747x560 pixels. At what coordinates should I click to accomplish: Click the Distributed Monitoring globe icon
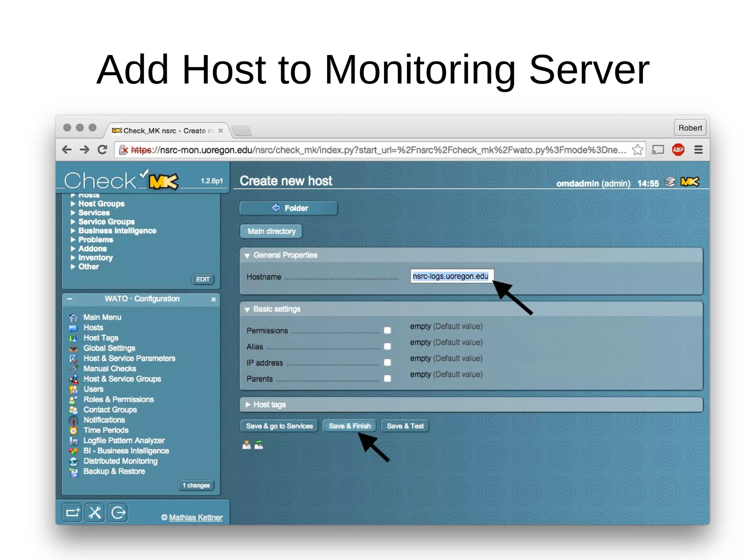tap(73, 461)
